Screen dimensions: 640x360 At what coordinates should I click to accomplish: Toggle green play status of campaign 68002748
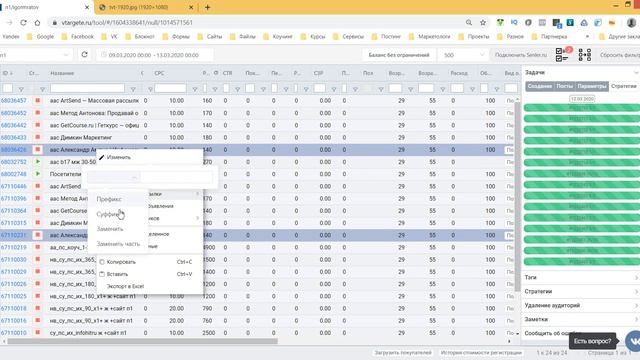[x=38, y=174]
